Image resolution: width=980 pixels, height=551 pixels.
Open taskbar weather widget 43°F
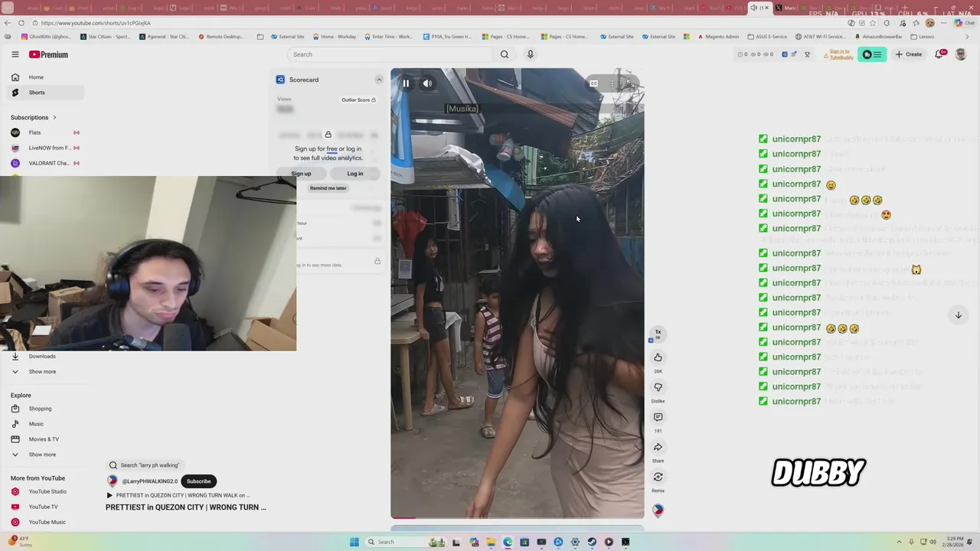19,541
